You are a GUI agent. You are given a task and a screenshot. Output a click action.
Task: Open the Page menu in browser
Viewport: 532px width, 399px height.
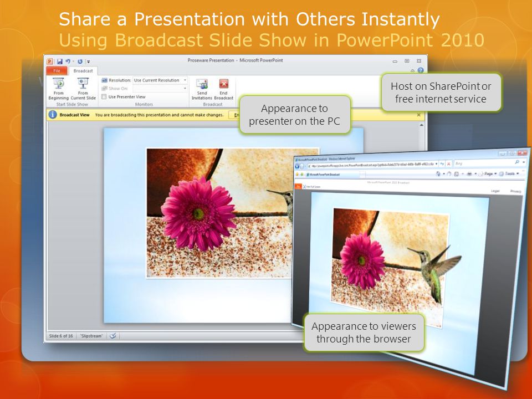pos(489,173)
